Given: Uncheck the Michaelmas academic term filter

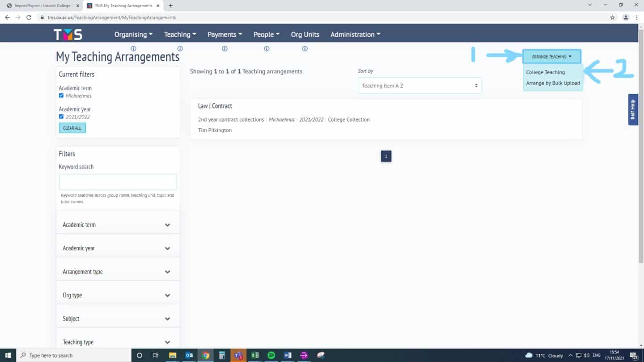Looking at the screenshot, I should (x=61, y=96).
